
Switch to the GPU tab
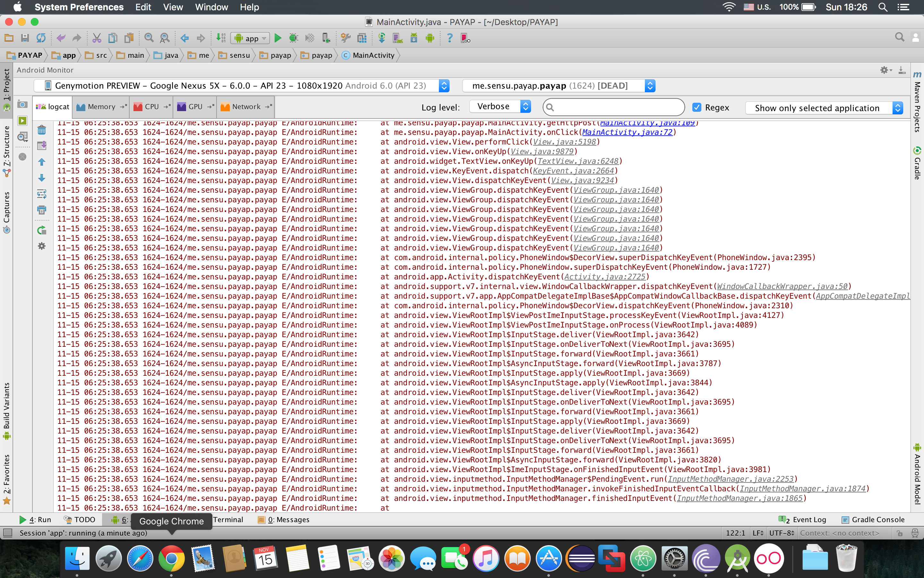point(195,107)
